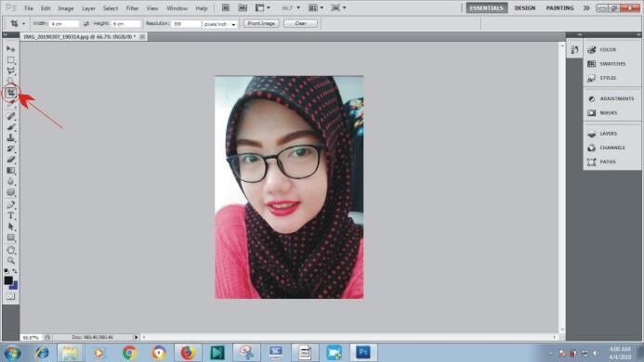Select the Crop tool in the toolbox
644x362 pixels.
pos(11,93)
